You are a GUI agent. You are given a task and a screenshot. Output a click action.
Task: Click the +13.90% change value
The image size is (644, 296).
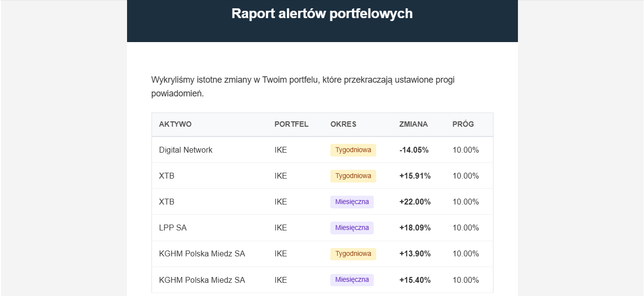tap(415, 254)
